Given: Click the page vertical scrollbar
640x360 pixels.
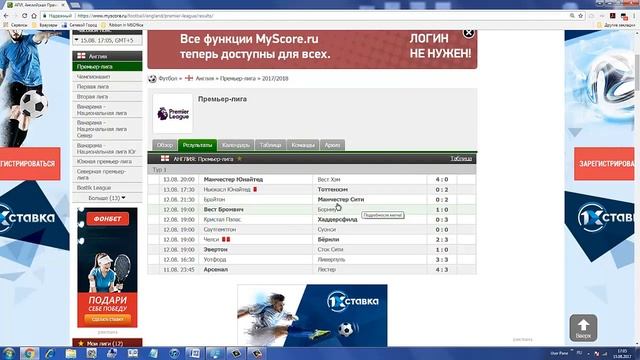Looking at the screenshot, I should [637, 188].
